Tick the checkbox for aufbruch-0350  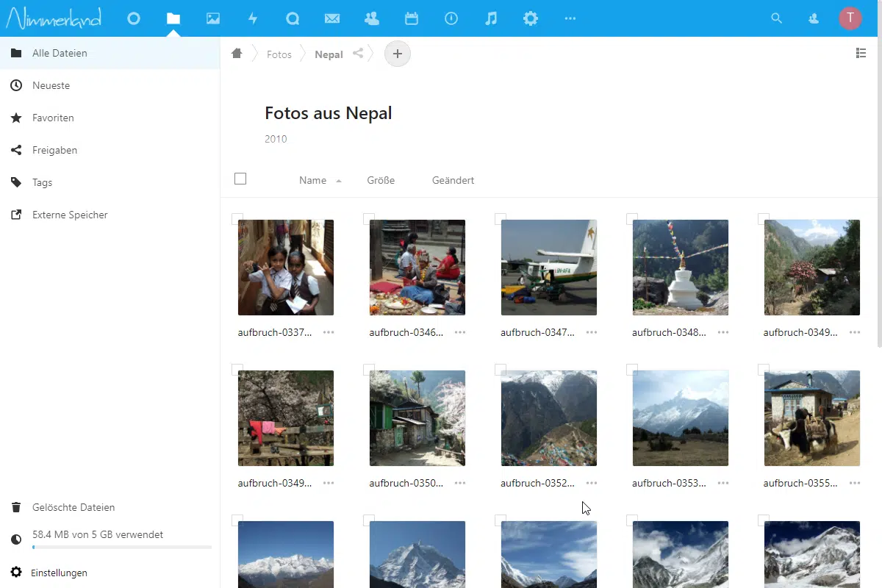[x=368, y=369]
